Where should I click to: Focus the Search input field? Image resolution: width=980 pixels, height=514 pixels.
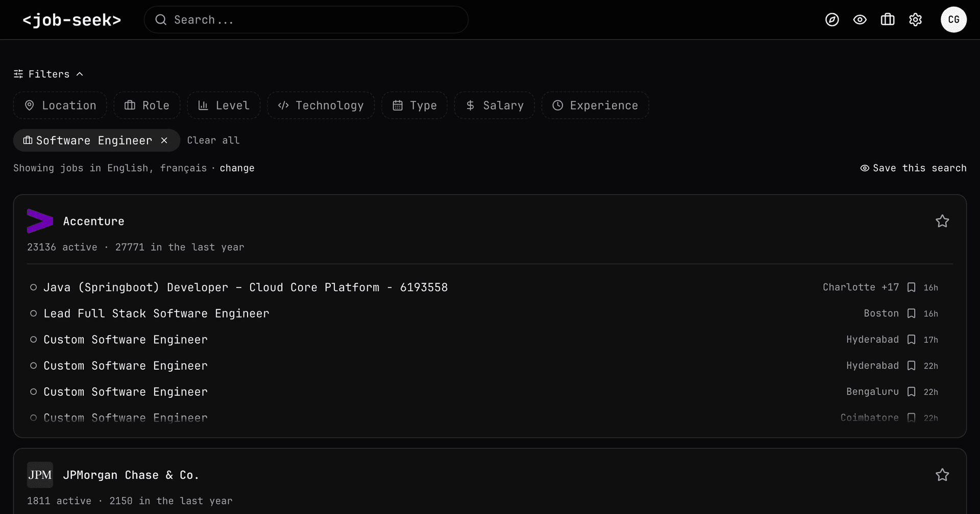point(306,20)
